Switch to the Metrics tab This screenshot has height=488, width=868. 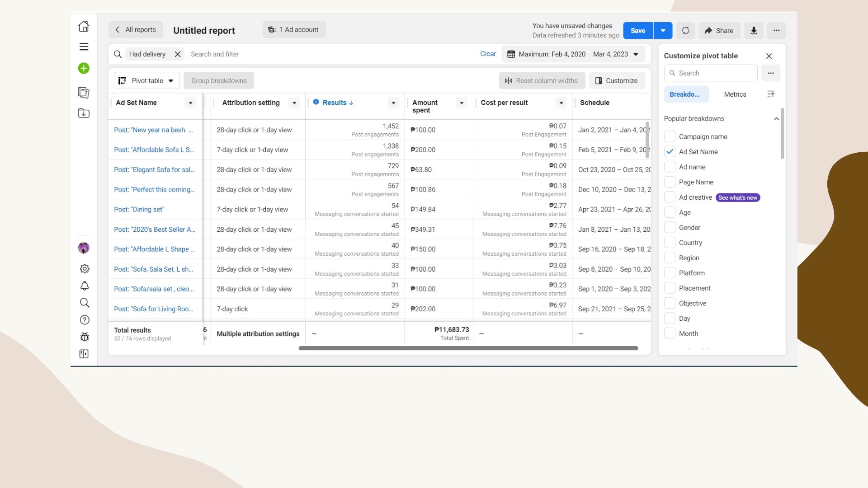(x=735, y=94)
